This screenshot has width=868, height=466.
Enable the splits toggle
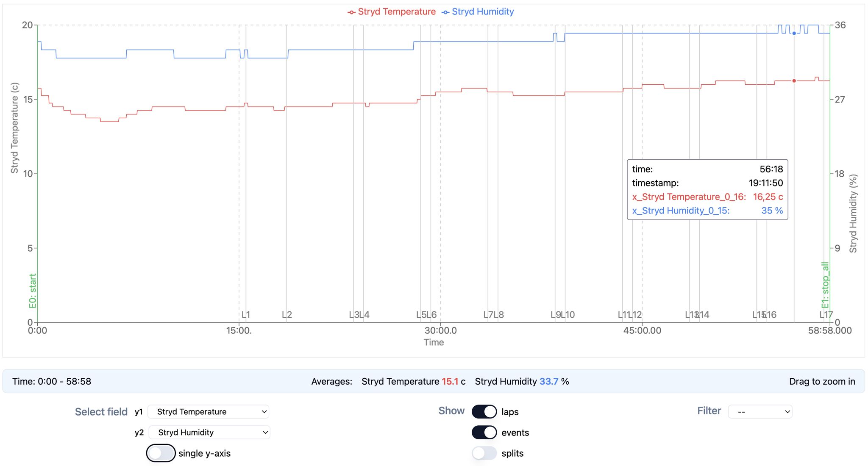click(484, 453)
